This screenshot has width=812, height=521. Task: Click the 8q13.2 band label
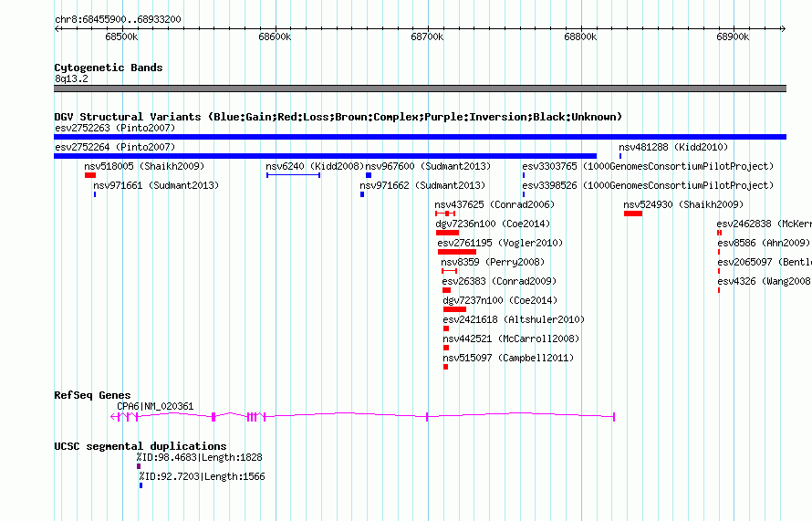point(71,78)
